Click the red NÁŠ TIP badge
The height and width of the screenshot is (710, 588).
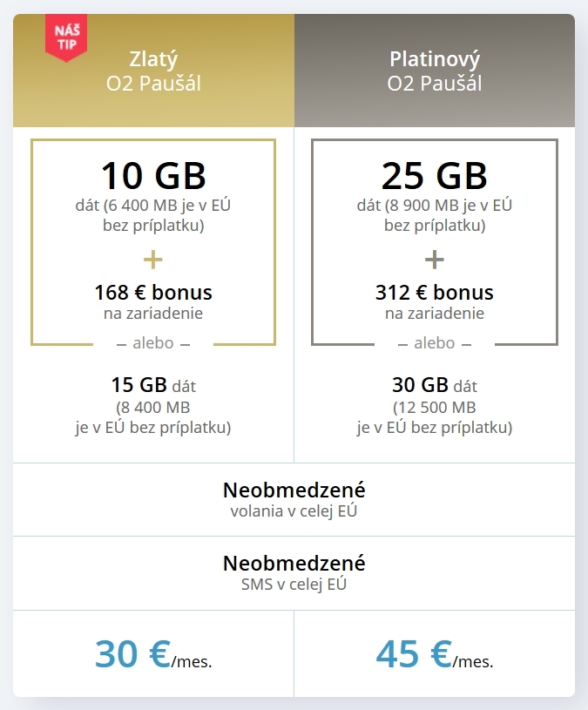coord(66,37)
